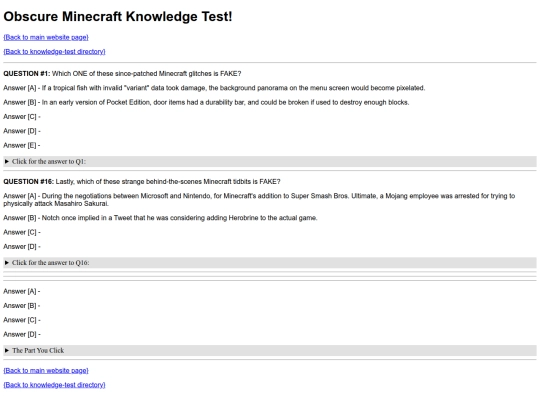Expand 'Click for the answer to Q1'
The height and width of the screenshot is (405, 540).
click(x=270, y=162)
